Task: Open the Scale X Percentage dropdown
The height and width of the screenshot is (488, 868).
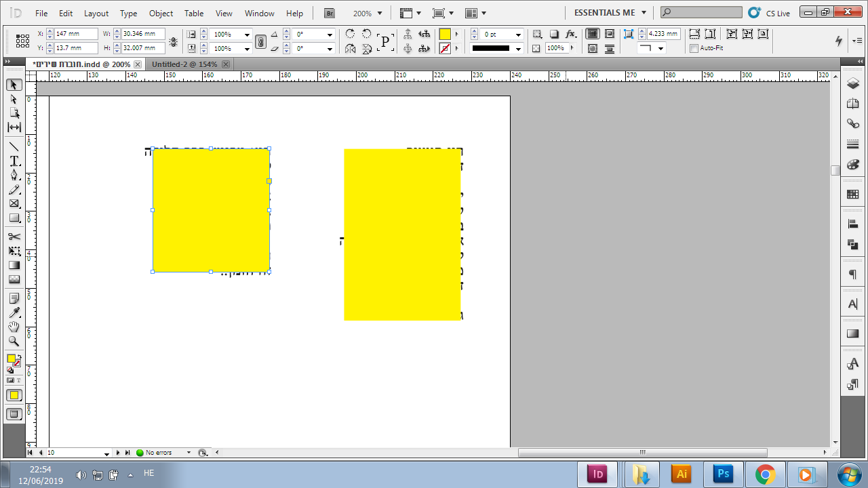Action: [246, 35]
